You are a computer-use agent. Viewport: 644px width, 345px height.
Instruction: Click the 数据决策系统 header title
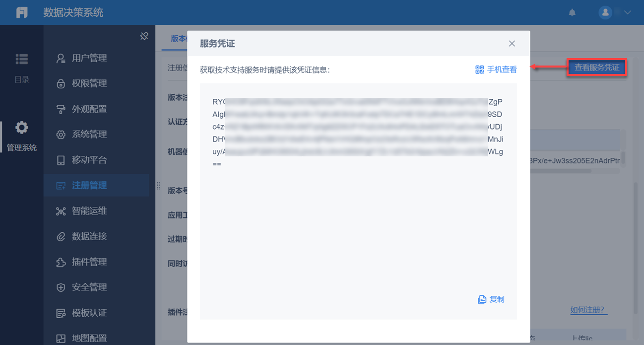[x=73, y=12]
